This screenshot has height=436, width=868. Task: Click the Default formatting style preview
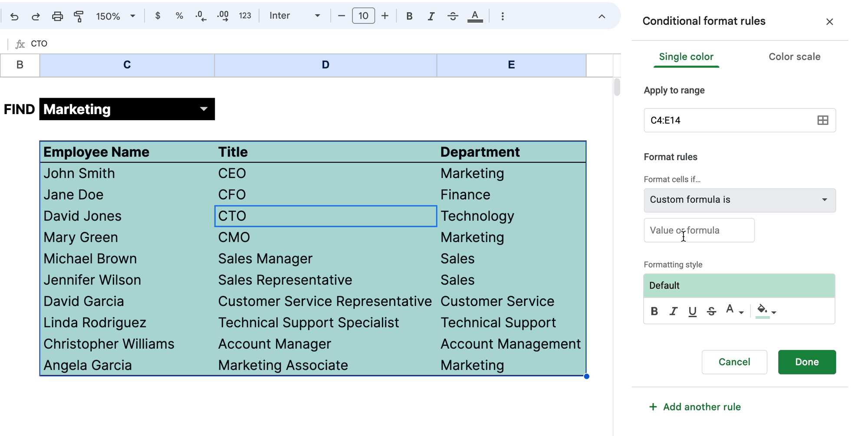(x=739, y=285)
